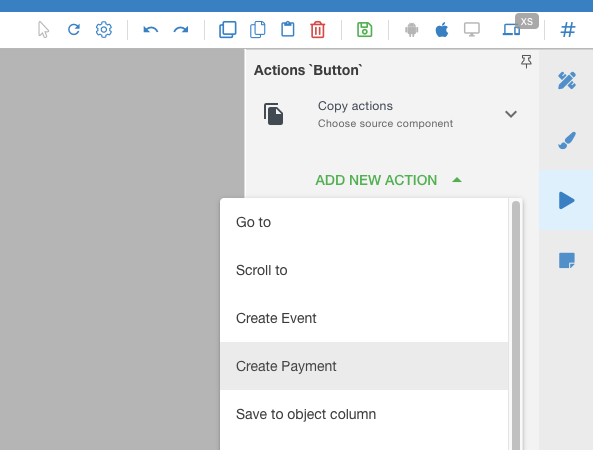Pin the Actions panel
This screenshot has height=450, width=593.
point(526,61)
